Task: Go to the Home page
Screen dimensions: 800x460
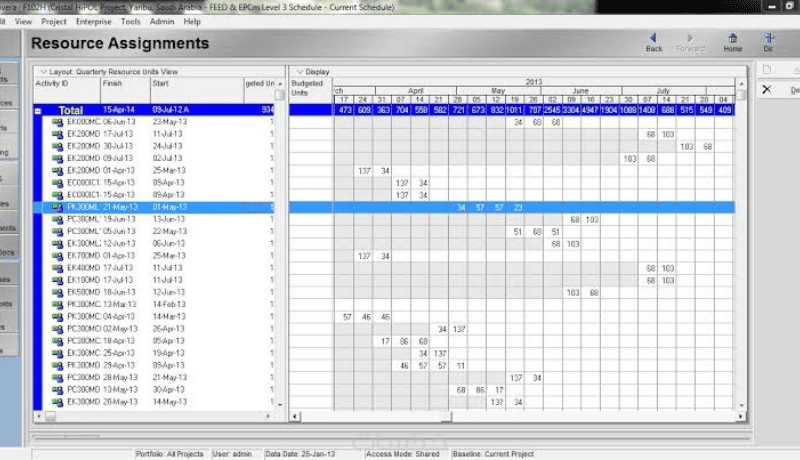Action: (x=732, y=42)
